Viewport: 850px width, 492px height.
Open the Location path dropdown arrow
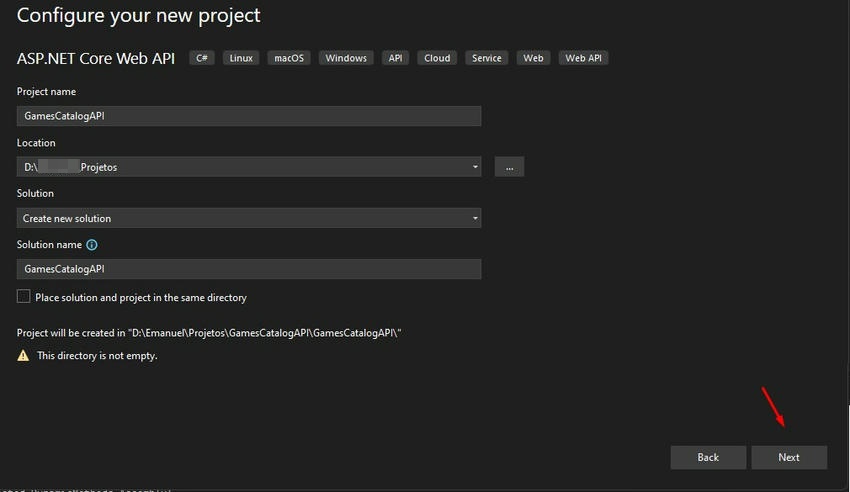coord(475,167)
